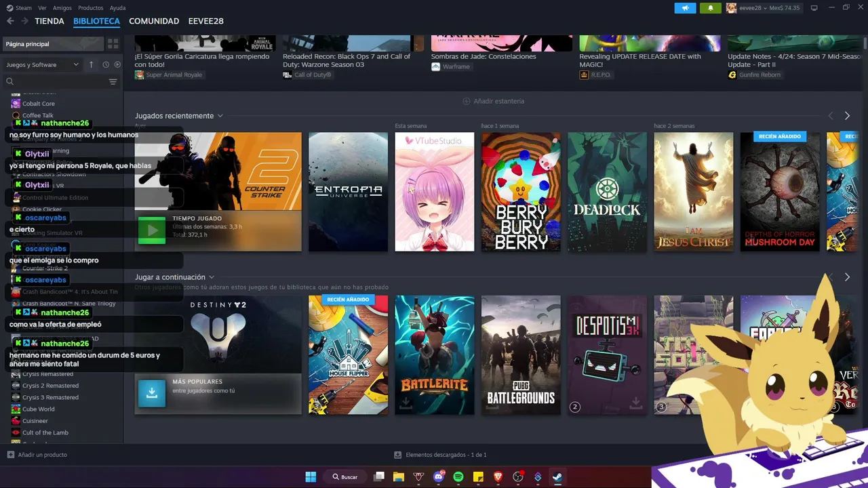This screenshot has width=868, height=488.
Task: Open the eevee28 account dropdown
Action: 763,8
